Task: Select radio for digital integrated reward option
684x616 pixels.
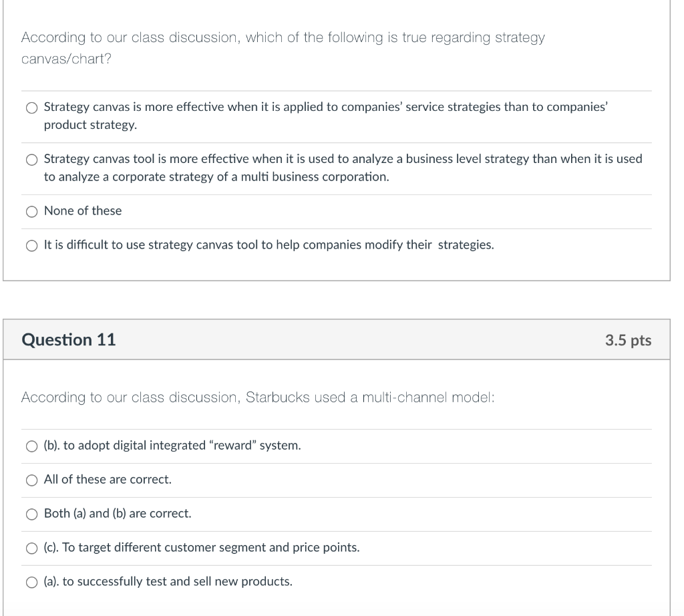Action: (31, 446)
